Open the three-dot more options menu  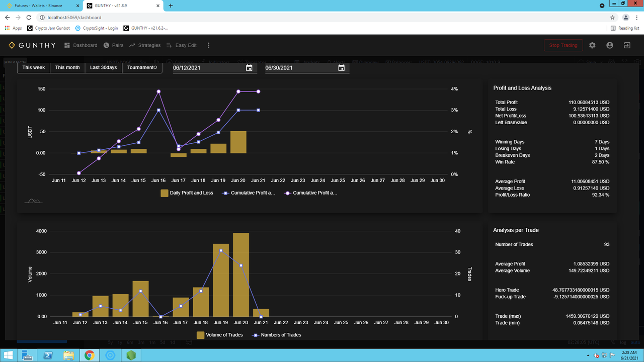click(209, 45)
